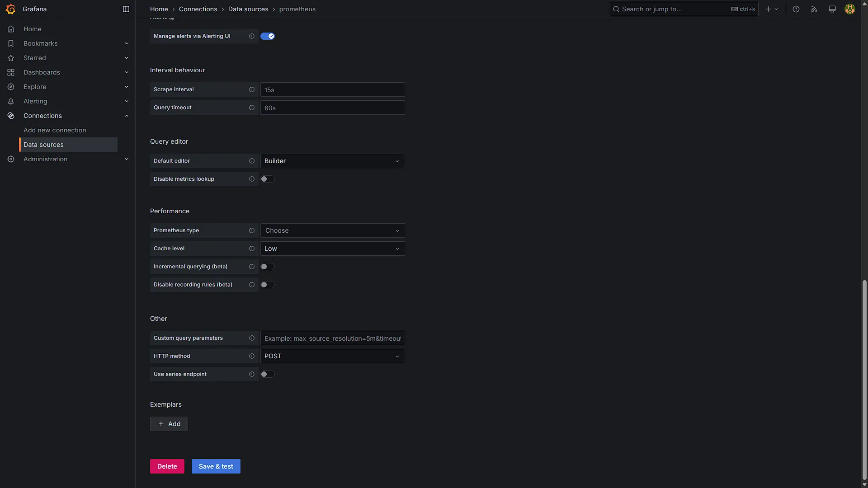This screenshot has height=488, width=868.
Task: Click the Grafana logo icon
Action: point(10,9)
